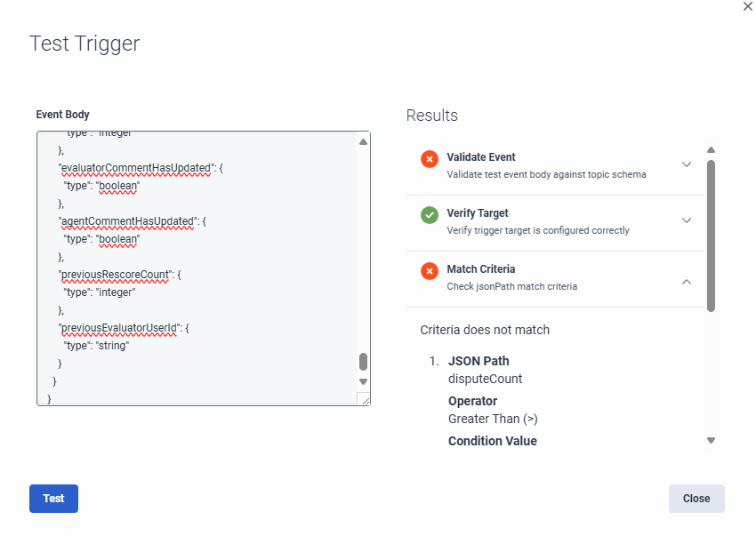The width and height of the screenshot is (756, 544).
Task: Click the Verify Target green check icon
Action: (430, 215)
